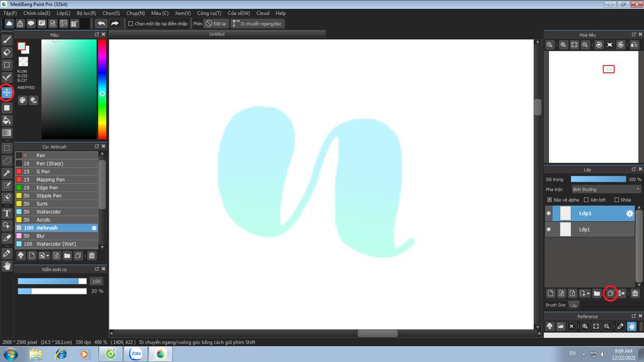Select the Hand pan tool
The height and width of the screenshot is (362, 644).
pos(6,266)
